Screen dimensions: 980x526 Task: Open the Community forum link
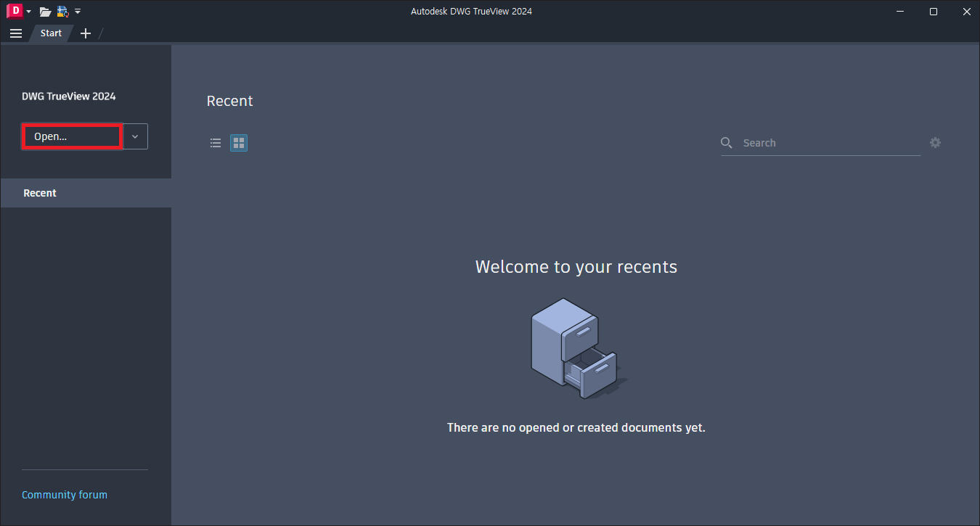65,495
